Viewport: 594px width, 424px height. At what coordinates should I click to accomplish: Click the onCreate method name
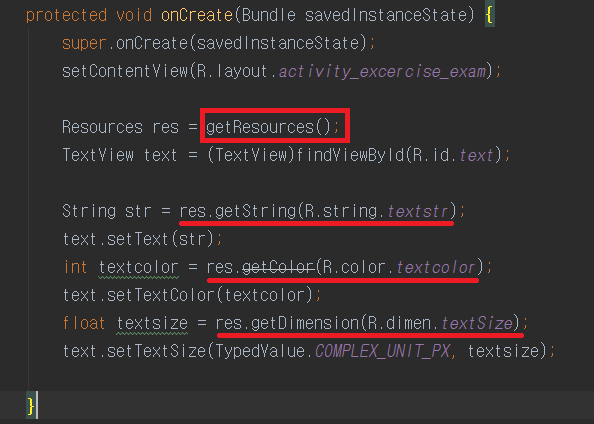(197, 16)
